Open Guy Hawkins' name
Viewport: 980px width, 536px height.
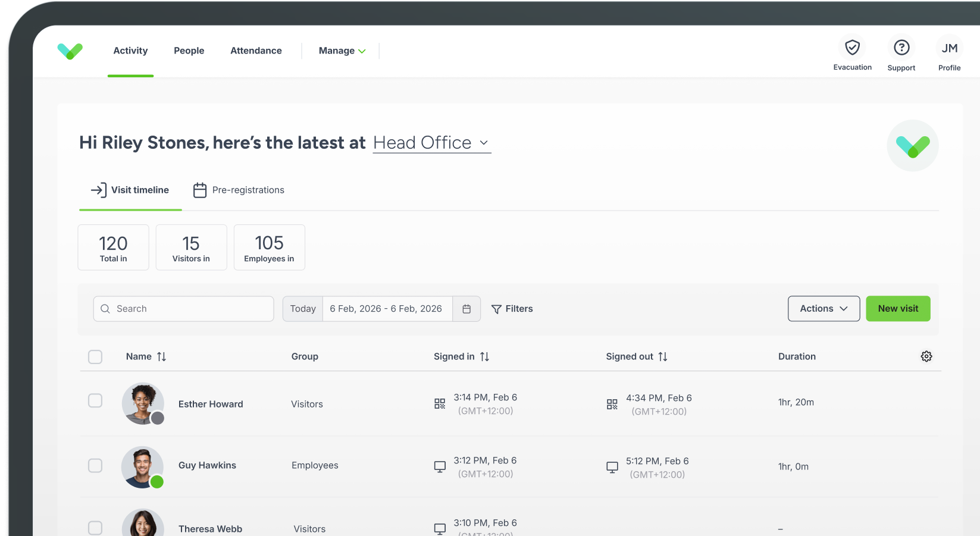coord(207,466)
